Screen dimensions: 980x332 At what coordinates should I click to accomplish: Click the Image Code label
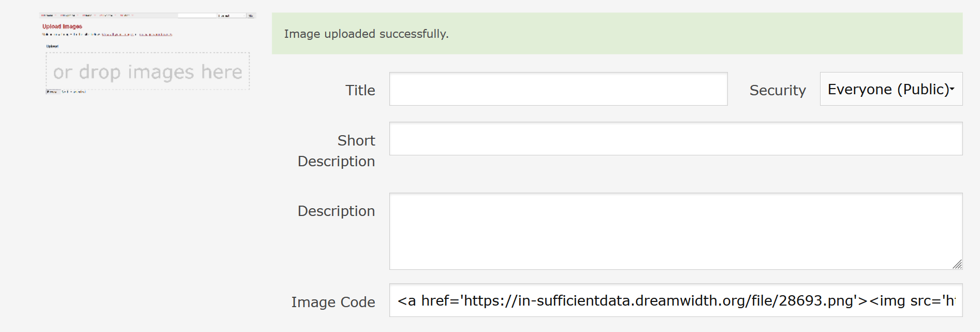tap(333, 302)
